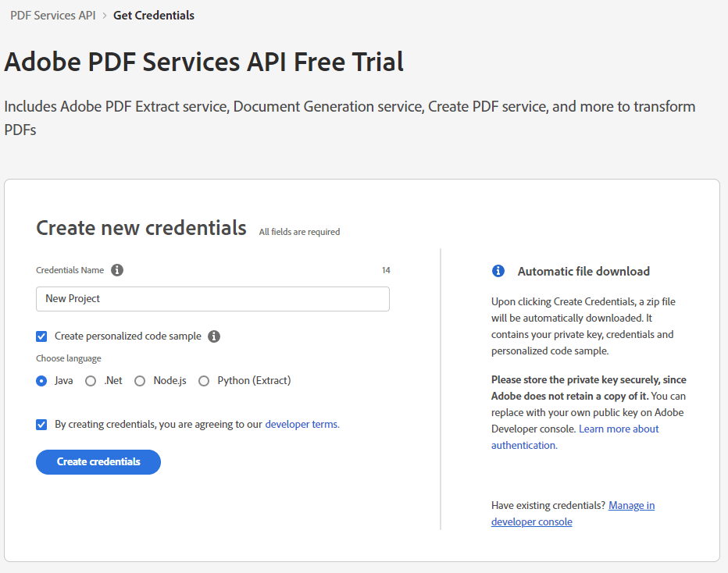Click the breadcrumb chevron separator
728x573 pixels.
click(105, 16)
